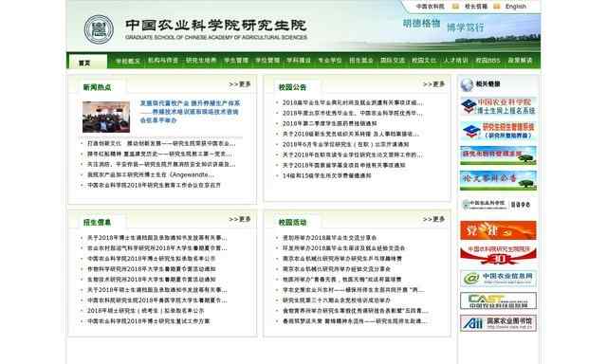
Task: Open 2018年博士研究生拟录取名单公示
Action: click(152, 259)
